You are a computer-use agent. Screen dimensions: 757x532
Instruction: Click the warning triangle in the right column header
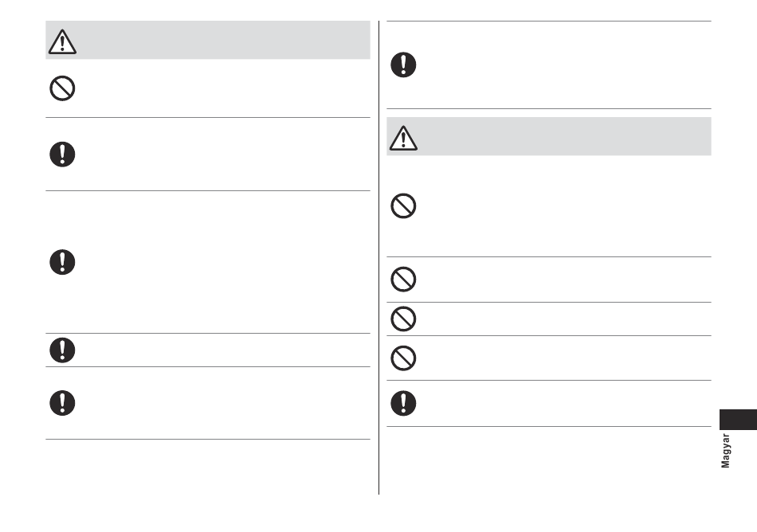404,139
